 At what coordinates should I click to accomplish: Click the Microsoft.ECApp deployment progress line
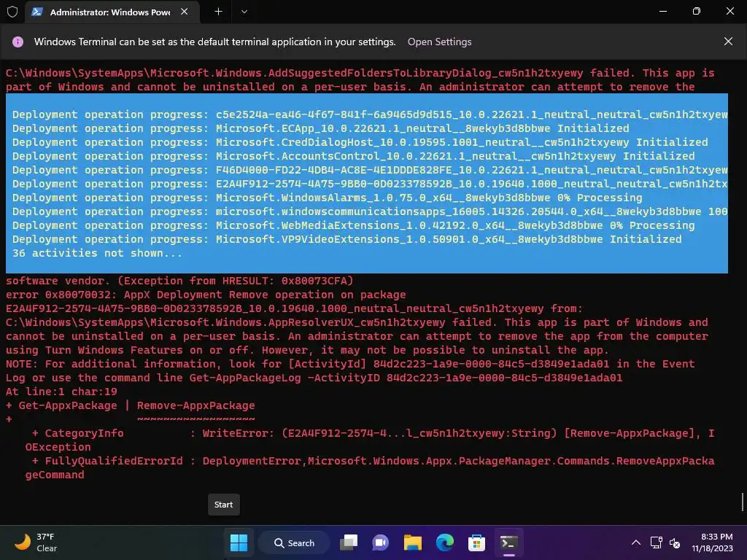pyautogui.click(x=321, y=128)
